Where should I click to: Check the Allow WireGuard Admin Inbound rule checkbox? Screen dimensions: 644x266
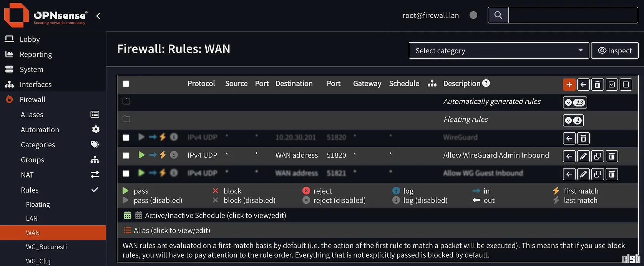pyautogui.click(x=126, y=156)
